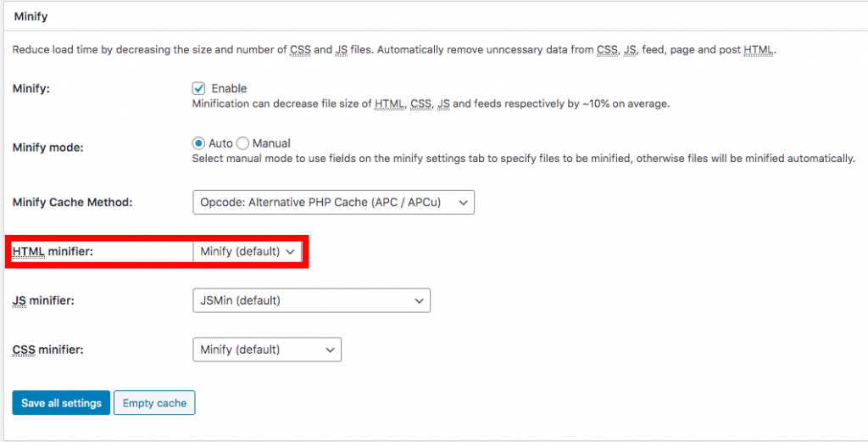Select the Auto minify mode radio button

click(198, 143)
